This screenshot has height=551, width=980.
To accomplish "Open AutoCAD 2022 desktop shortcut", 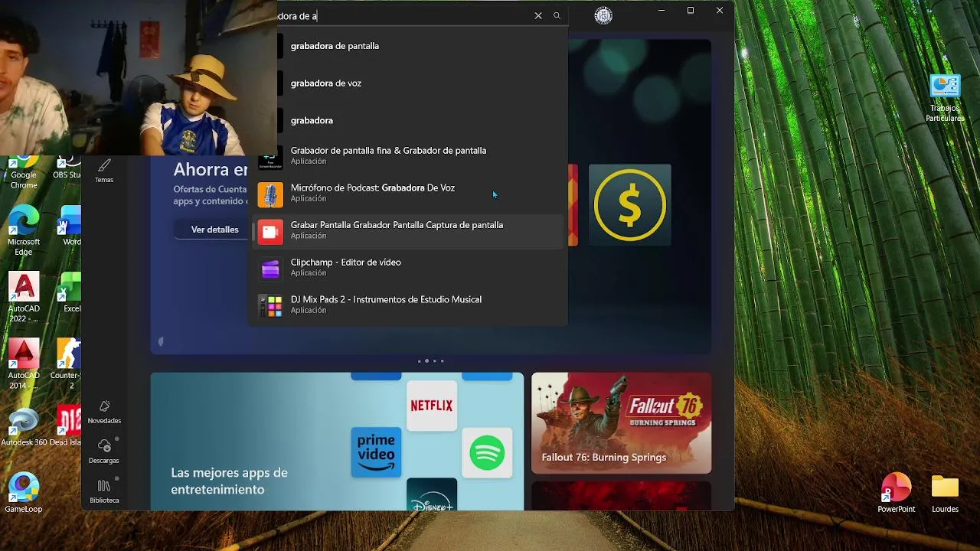I will pos(24,298).
